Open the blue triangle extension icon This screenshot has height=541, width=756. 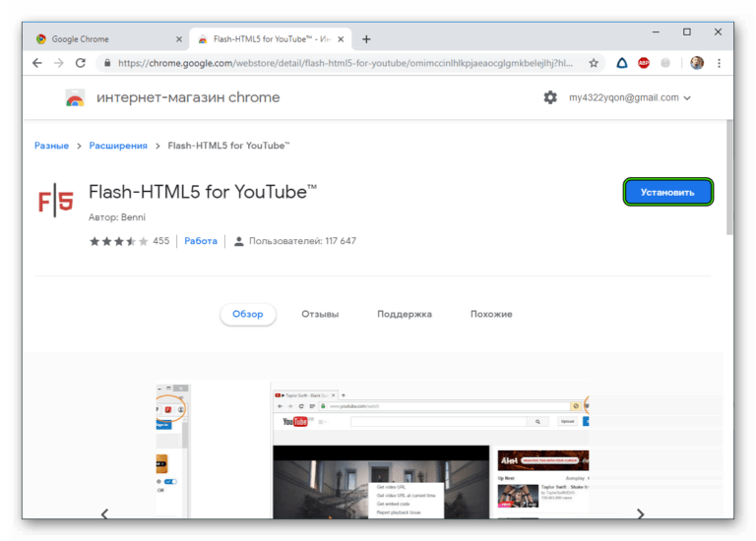tap(622, 63)
